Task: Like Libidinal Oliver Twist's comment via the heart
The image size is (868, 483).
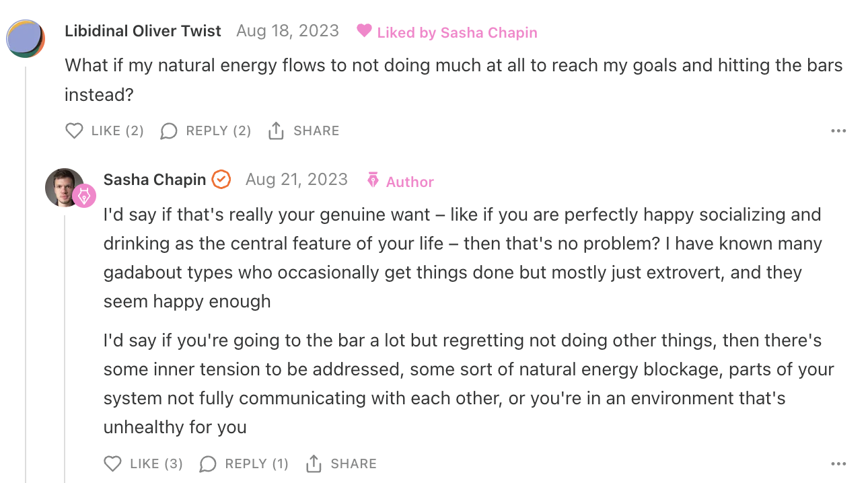Action: (74, 131)
